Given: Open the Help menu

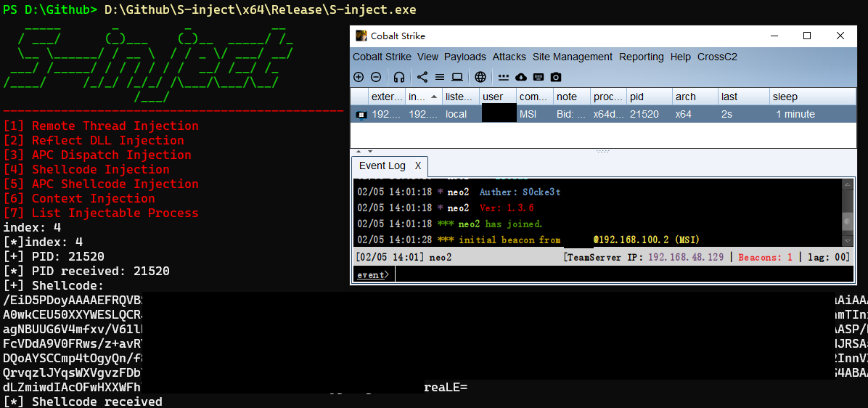Looking at the screenshot, I should pos(680,57).
